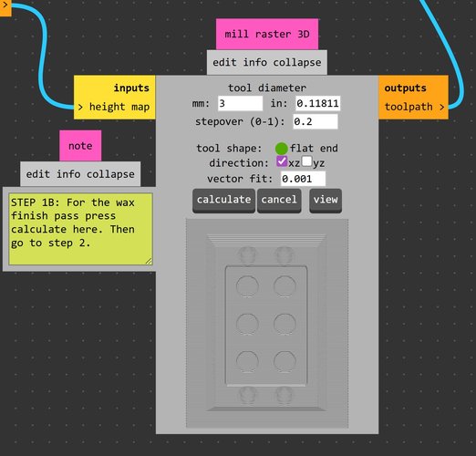
Task: Click the 'vector fit:' label
Action: coord(240,179)
